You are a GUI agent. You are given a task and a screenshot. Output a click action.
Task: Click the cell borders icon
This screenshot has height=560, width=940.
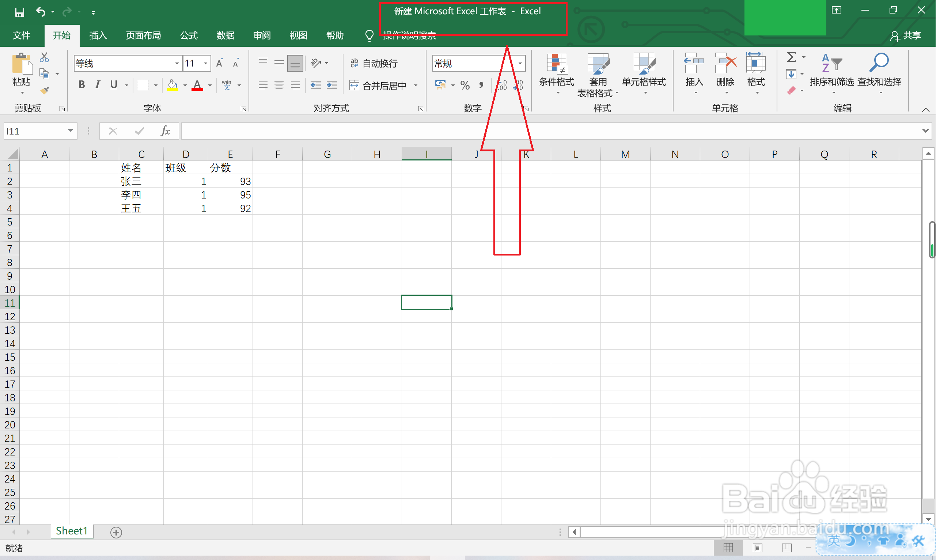(143, 85)
